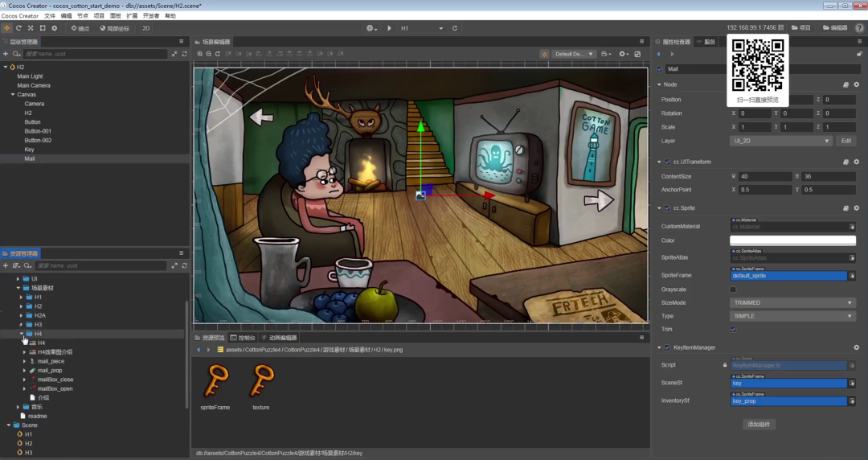Select the texture key thumbnail
Image resolution: width=868 pixels, height=460 pixels.
[x=261, y=381]
